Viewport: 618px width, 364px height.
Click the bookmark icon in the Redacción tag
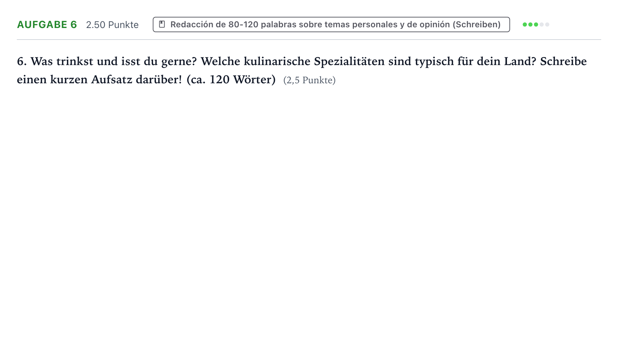coord(162,24)
